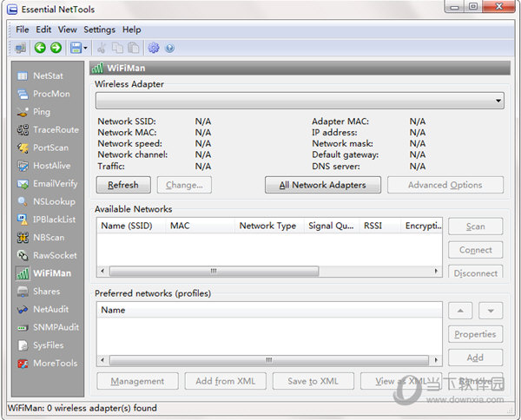The width and height of the screenshot is (521, 420).
Task: Open the SNMPAudit tool
Action: 48,327
